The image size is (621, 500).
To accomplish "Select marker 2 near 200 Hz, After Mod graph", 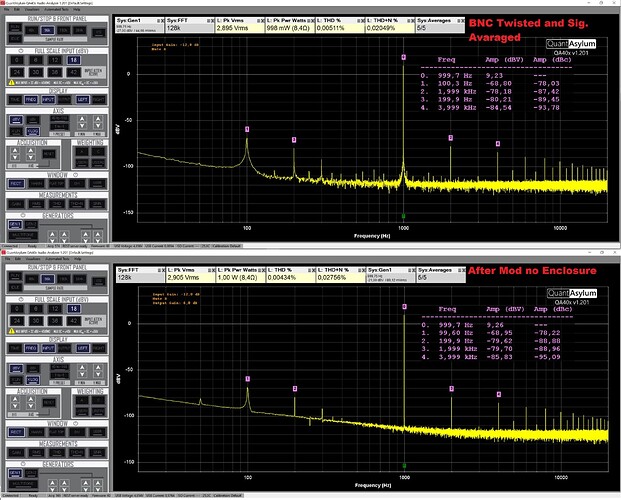I will tap(295, 389).
